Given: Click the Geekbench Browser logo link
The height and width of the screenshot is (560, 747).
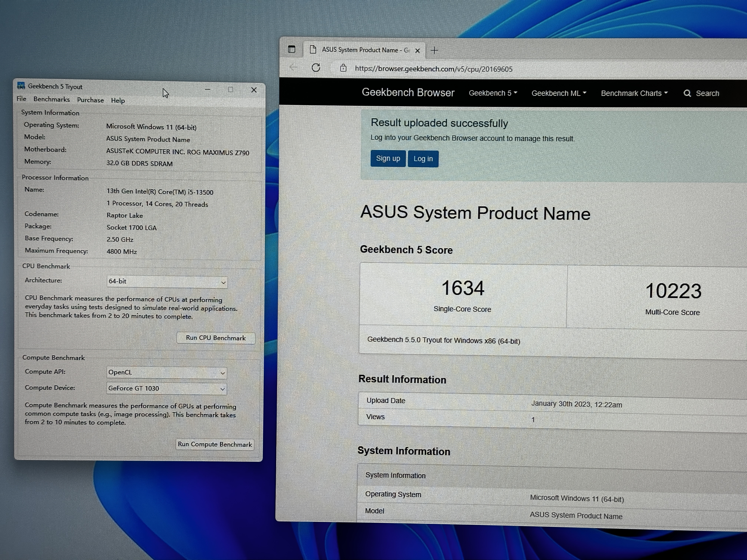Looking at the screenshot, I should (x=408, y=92).
